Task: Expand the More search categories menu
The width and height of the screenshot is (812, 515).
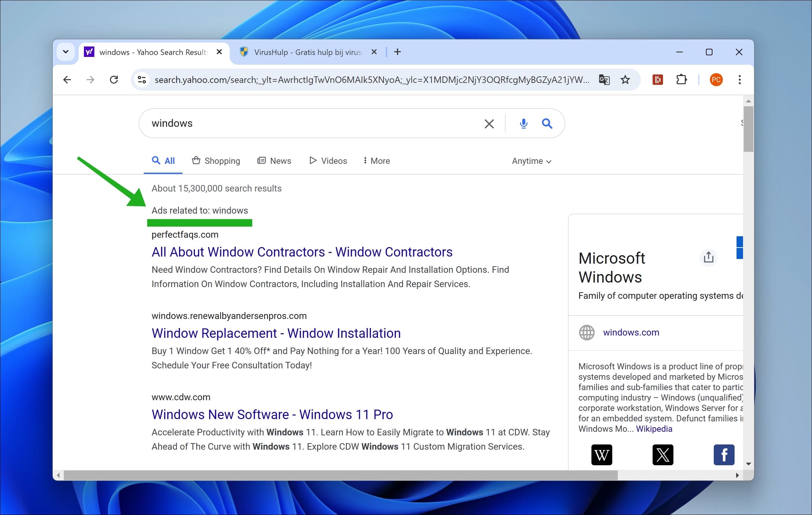Action: click(x=376, y=161)
